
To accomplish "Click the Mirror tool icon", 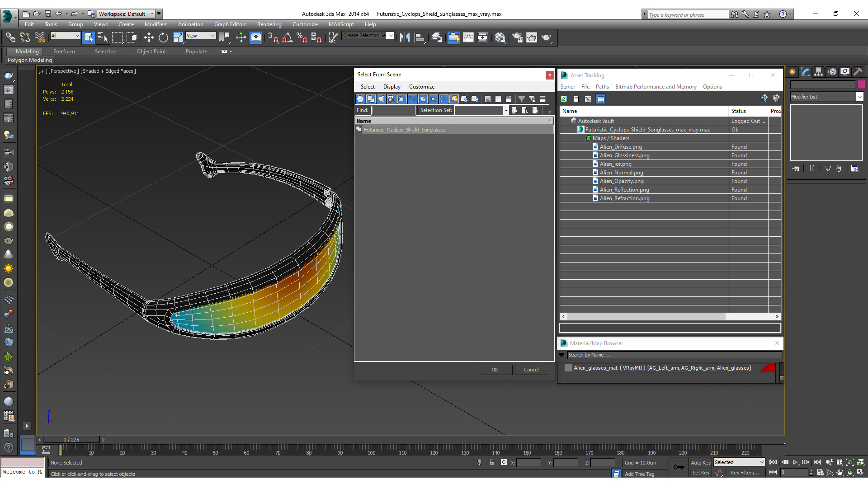I will tap(405, 38).
